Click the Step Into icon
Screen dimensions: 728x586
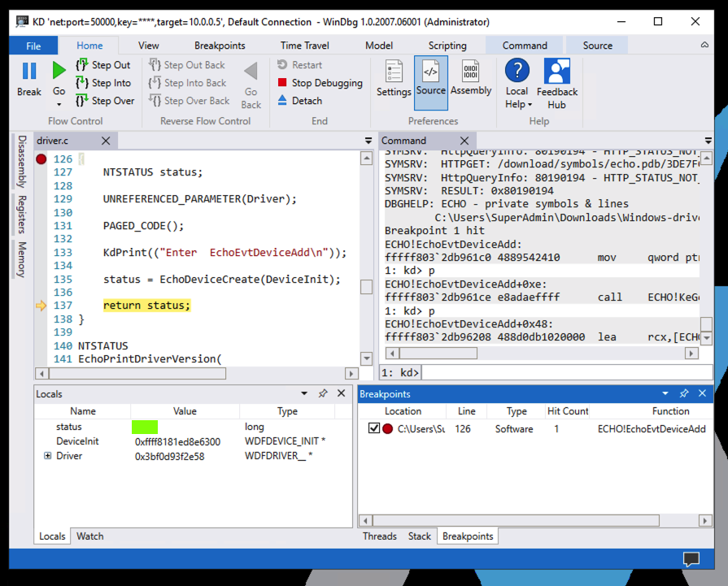[82, 83]
